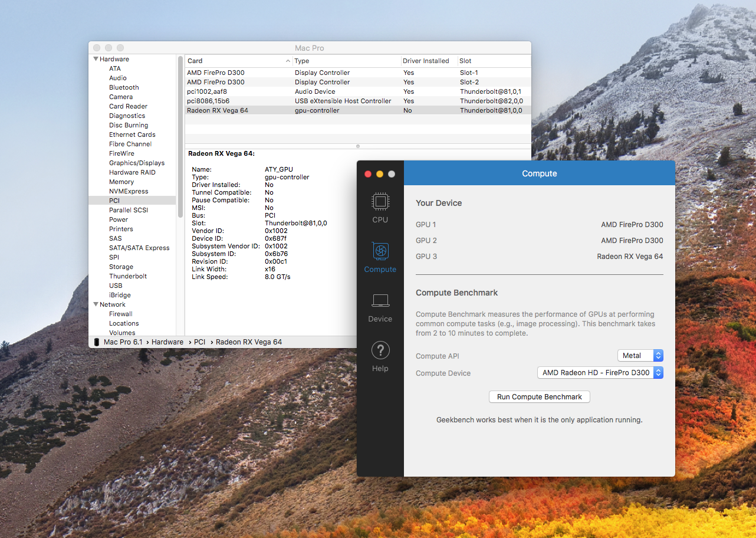Click Hardware in the path bar
This screenshot has width=756, height=538.
tap(167, 342)
